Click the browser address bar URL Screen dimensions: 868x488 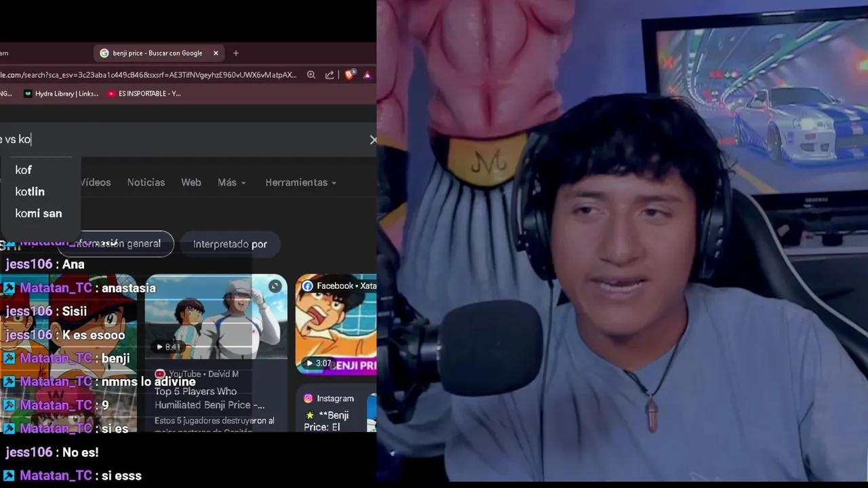coord(149,75)
